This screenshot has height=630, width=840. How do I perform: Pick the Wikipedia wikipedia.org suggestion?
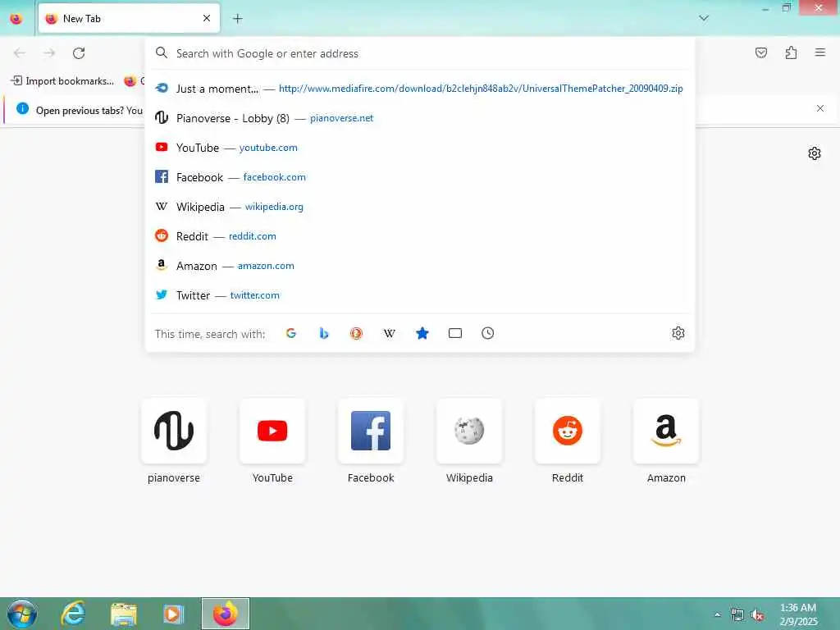419,206
